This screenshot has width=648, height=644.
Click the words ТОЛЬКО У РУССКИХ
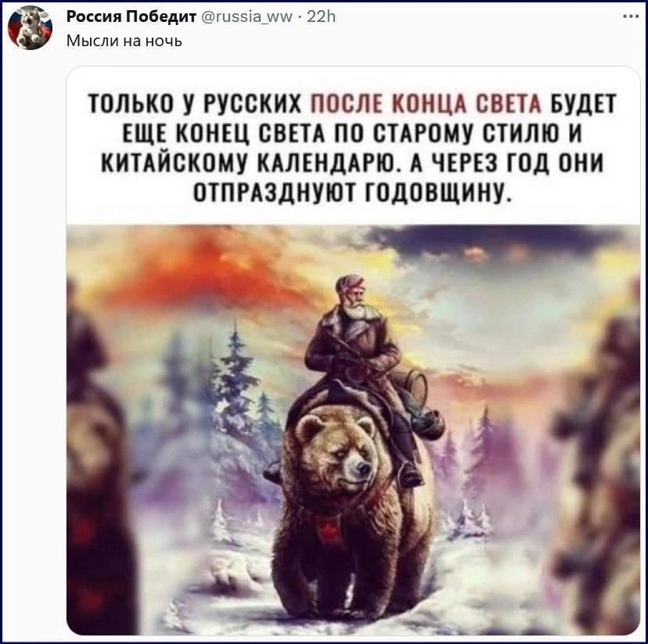(195, 103)
